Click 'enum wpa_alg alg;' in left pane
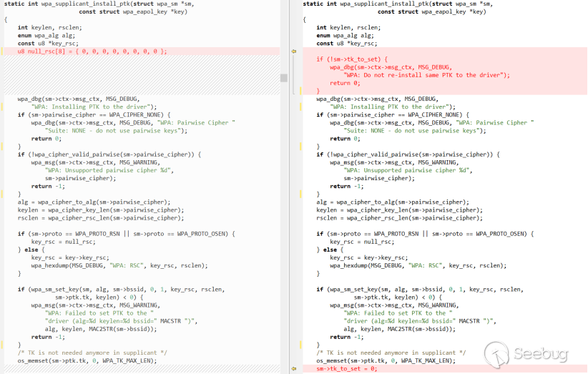This screenshot has height=374, width=588. pos(46,36)
